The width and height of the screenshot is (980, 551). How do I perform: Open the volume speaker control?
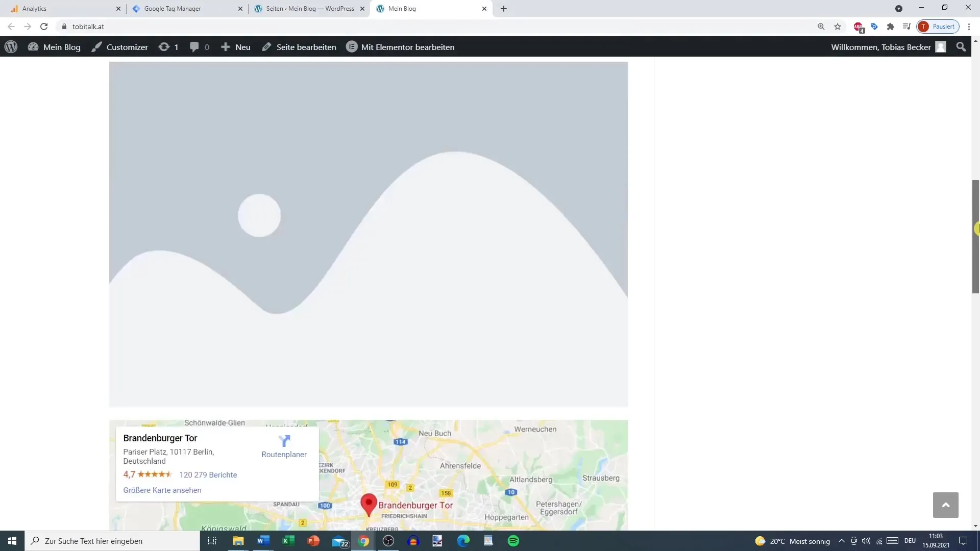[x=866, y=541]
